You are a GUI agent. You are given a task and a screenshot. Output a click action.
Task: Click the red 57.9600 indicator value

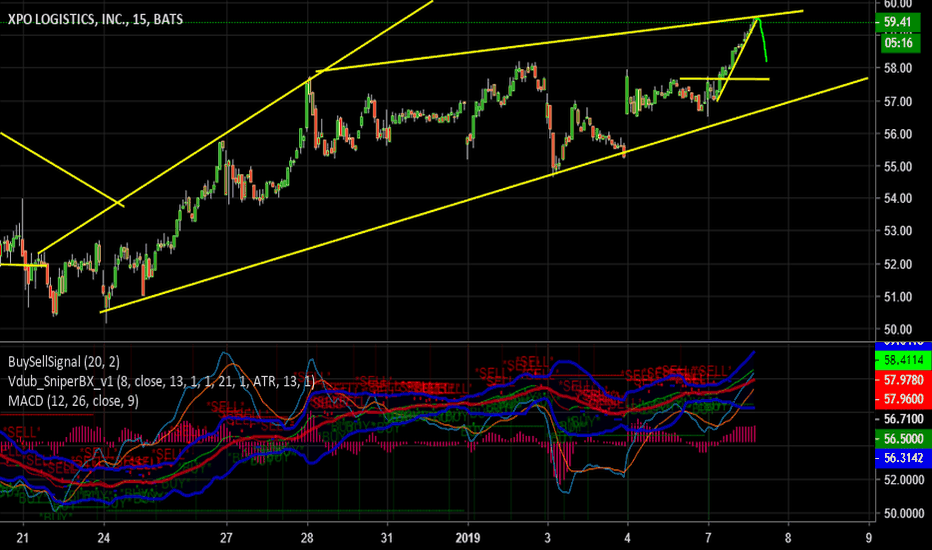click(903, 399)
